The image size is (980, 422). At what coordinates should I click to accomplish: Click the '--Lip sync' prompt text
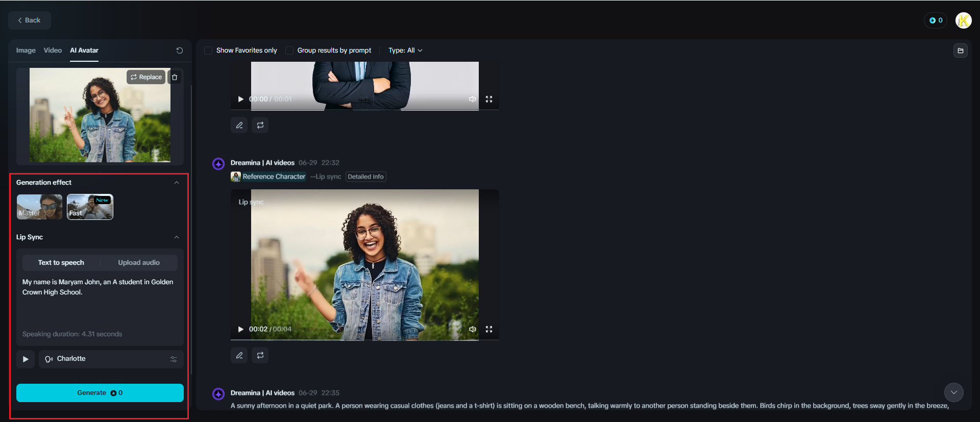coord(326,177)
